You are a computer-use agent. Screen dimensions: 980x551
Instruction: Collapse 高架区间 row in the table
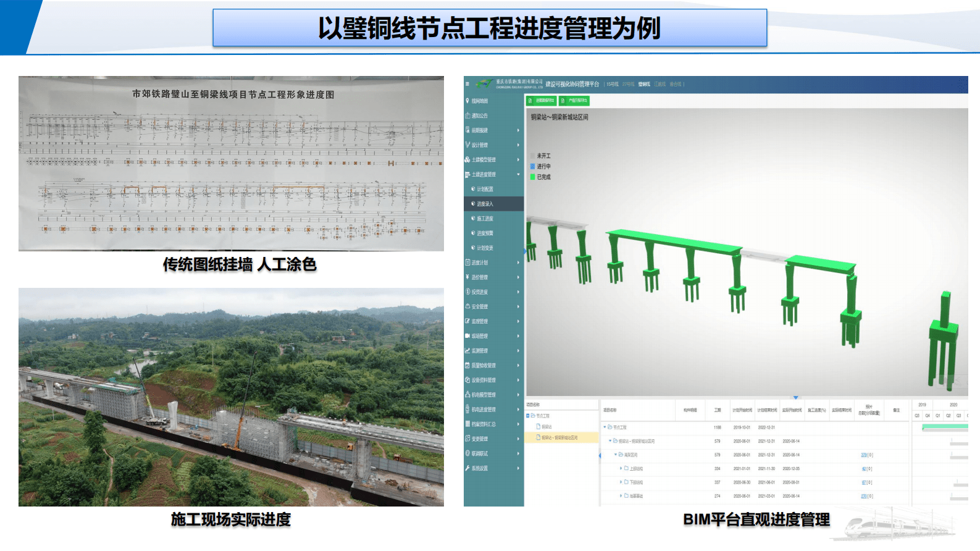click(x=616, y=455)
